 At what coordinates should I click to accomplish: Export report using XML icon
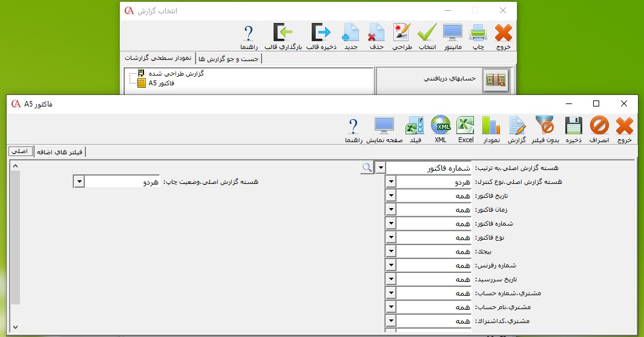[440, 129]
